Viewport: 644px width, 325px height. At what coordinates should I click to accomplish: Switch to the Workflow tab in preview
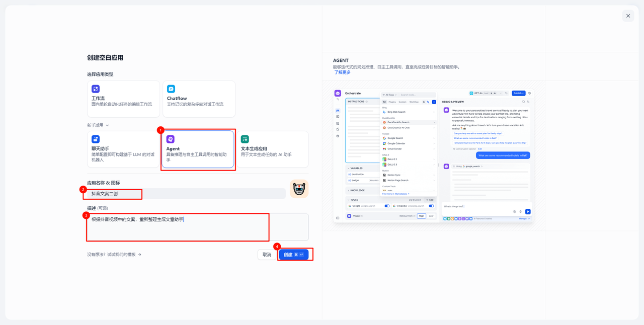click(x=414, y=102)
